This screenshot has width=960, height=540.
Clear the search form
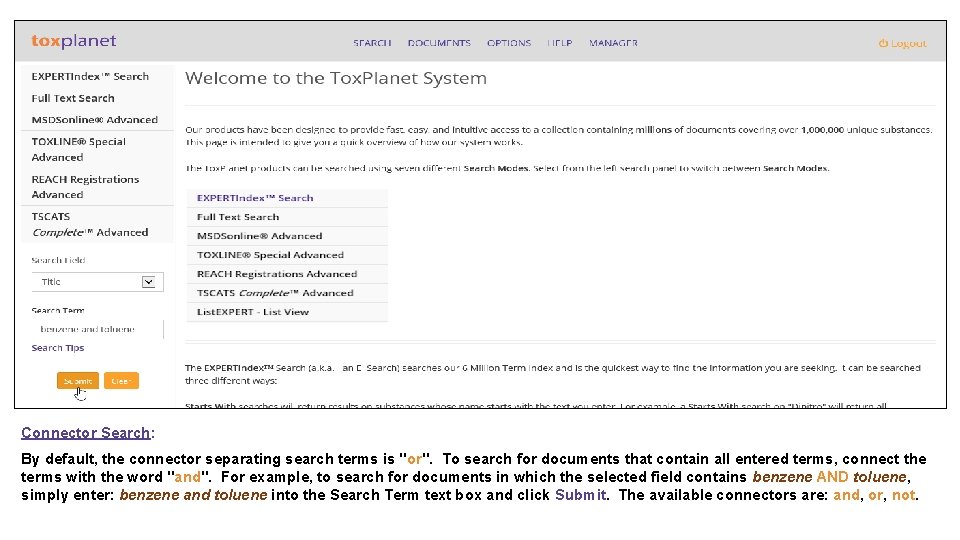coord(121,381)
